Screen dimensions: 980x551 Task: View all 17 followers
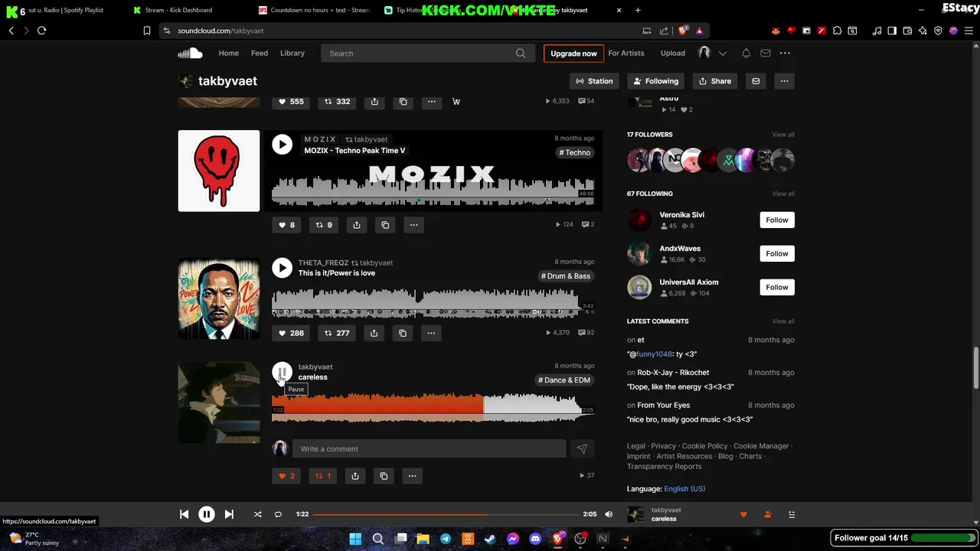click(783, 135)
